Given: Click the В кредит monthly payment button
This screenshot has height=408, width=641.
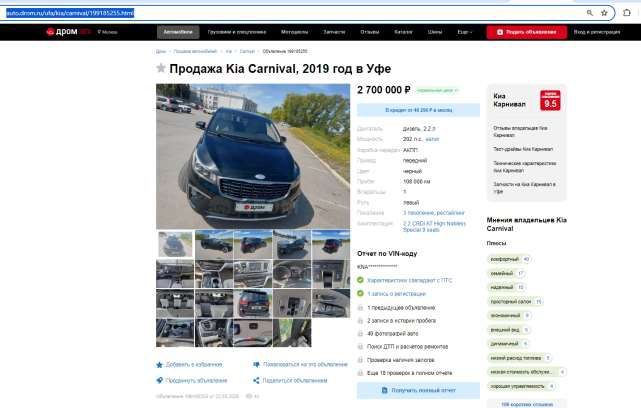Looking at the screenshot, I should (x=418, y=110).
